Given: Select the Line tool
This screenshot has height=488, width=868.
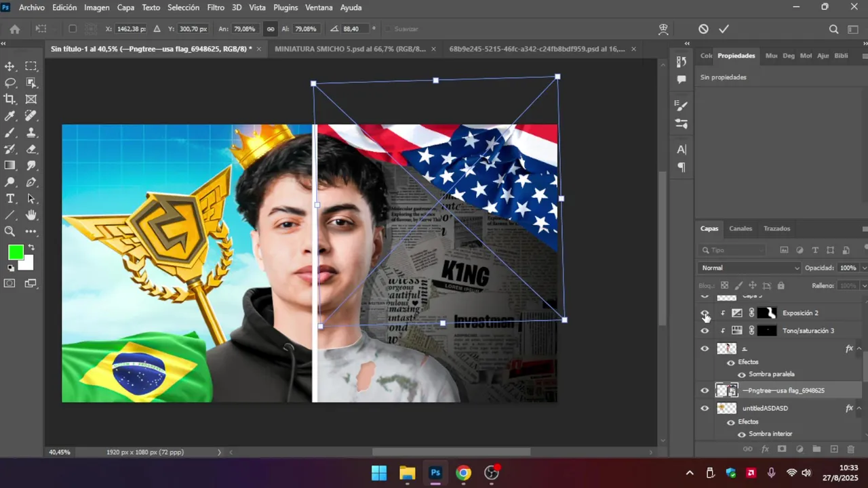Looking at the screenshot, I should (x=10, y=216).
